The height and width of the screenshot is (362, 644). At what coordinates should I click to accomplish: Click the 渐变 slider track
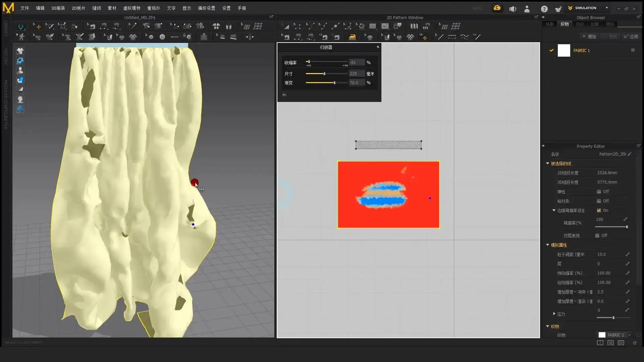pyautogui.click(x=326, y=83)
